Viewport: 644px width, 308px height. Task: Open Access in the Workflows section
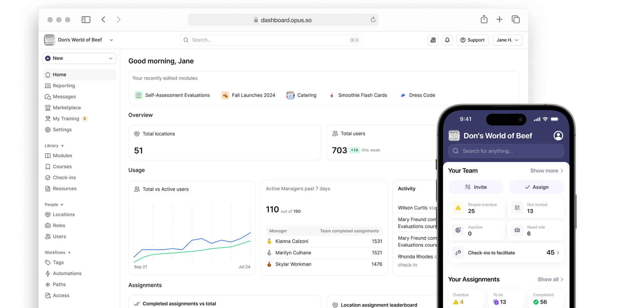click(79, 295)
